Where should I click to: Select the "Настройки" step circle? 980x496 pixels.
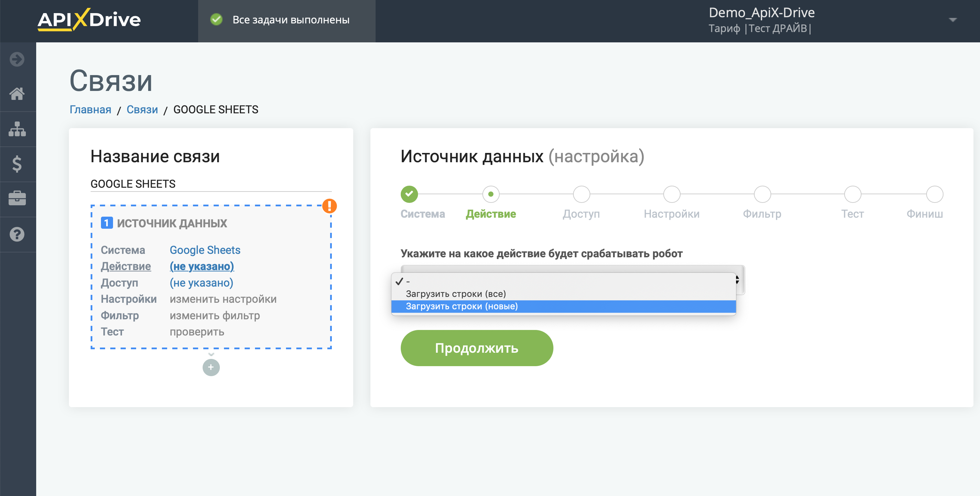coord(672,194)
